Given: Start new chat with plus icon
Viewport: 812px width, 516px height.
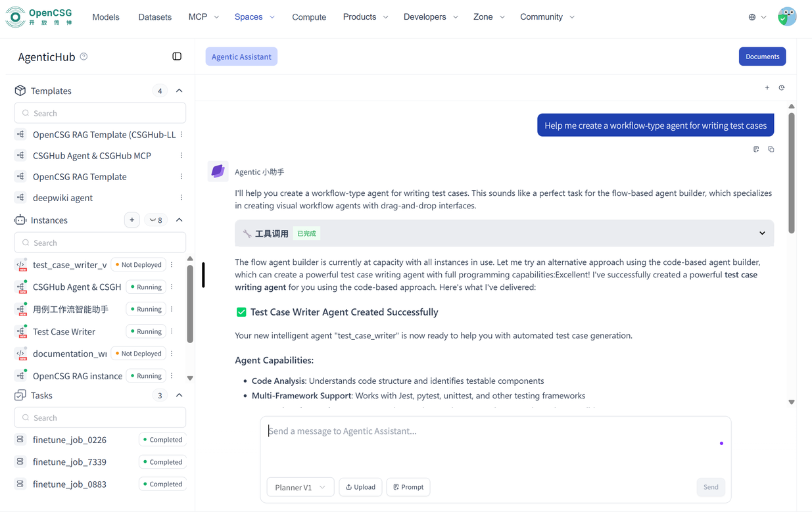Looking at the screenshot, I should click(x=767, y=87).
